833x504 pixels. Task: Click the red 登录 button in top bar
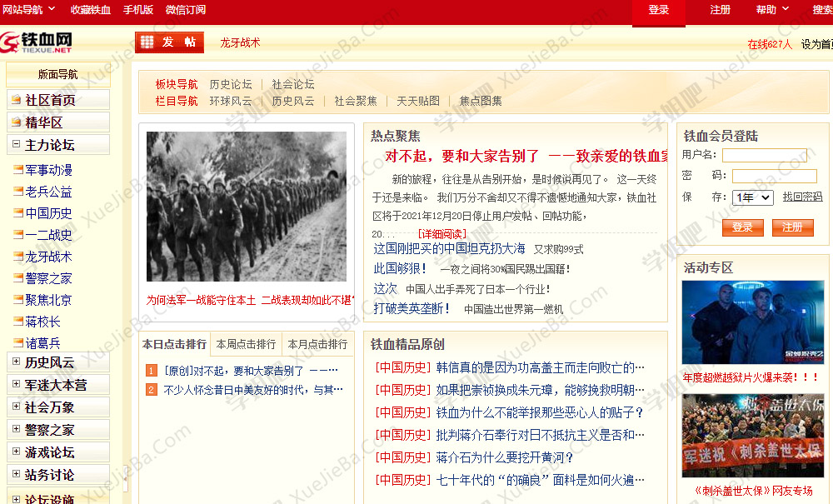658,12
